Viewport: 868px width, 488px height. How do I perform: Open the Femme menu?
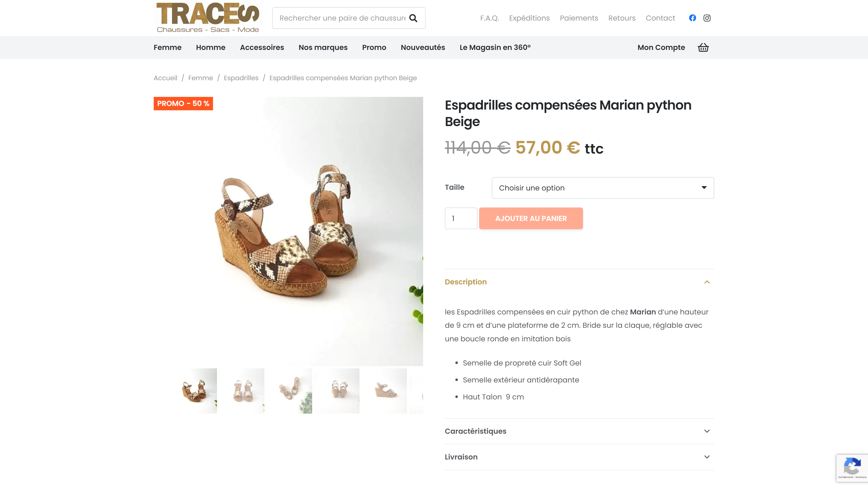[167, 47]
